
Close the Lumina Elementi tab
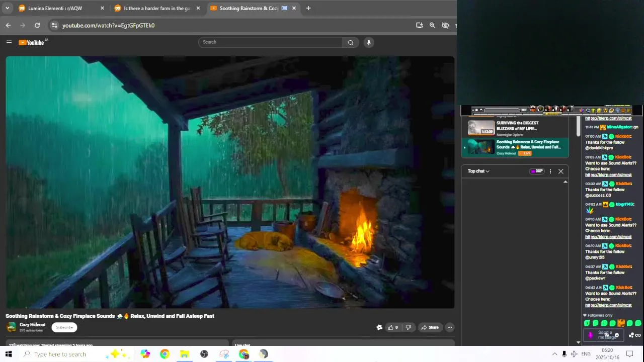pyautogui.click(x=102, y=8)
